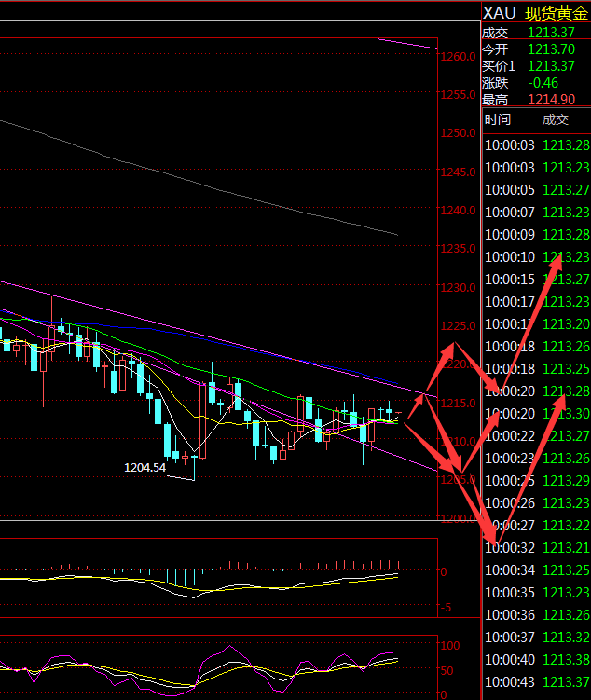The image size is (591, 700).
Task: Click the 10:00:37 tick time
Action: coord(510,637)
